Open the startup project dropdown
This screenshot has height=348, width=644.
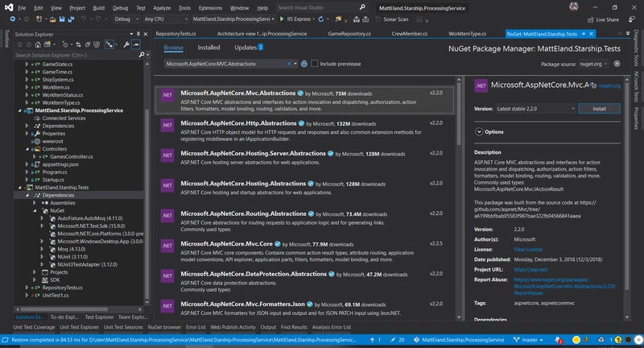tap(233, 19)
